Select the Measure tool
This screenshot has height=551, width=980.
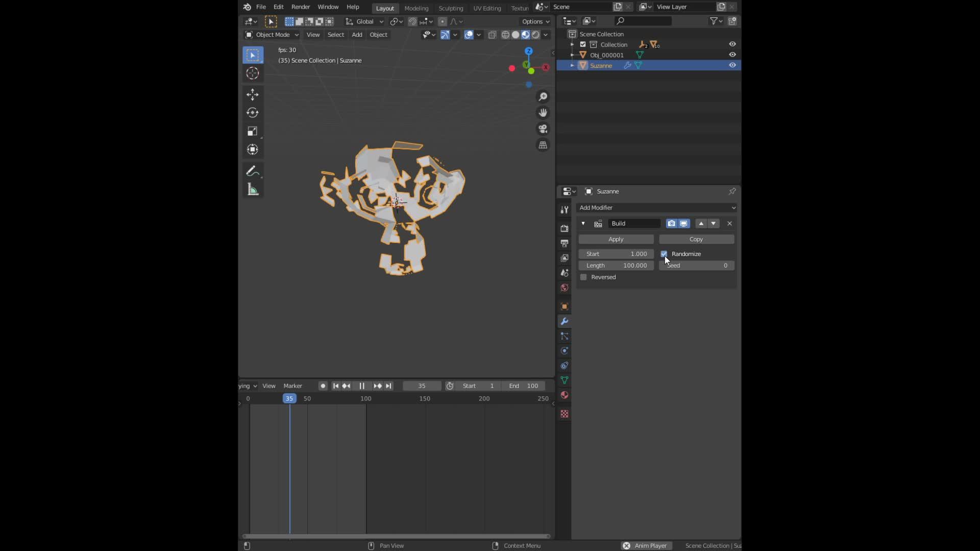(253, 189)
